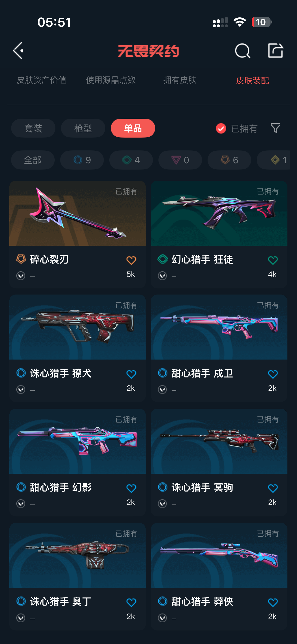Switch to the 拥有皮肤 tab
Viewport: 297px width, 644px height.
180,80
